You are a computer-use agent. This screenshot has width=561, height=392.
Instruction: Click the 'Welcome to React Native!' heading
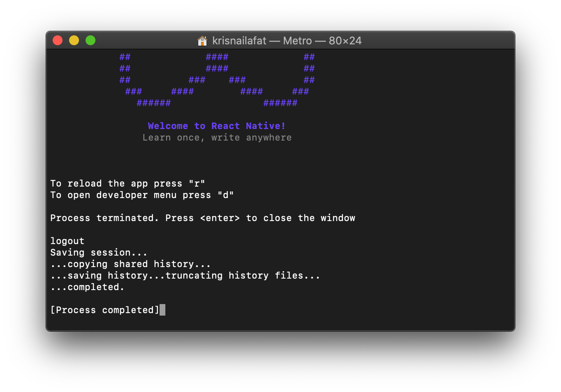pyautogui.click(x=217, y=126)
